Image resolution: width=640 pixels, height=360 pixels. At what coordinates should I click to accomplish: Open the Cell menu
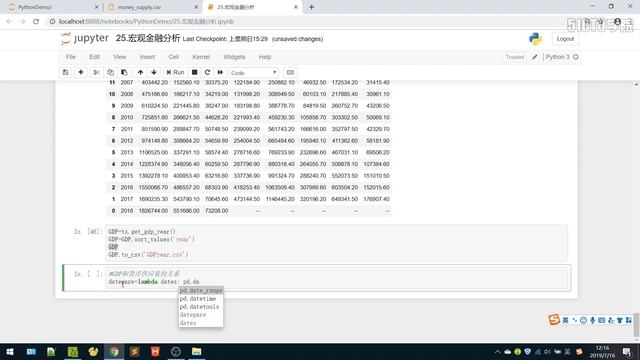(173, 57)
